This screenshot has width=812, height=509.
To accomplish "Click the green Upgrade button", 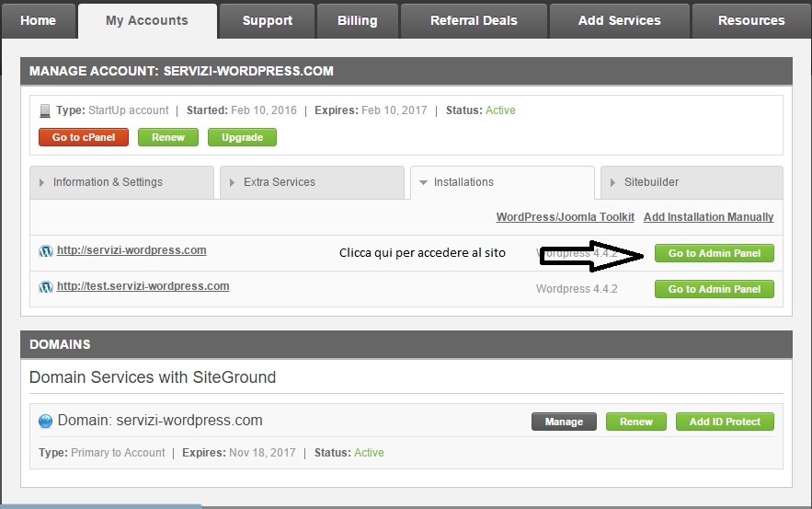I will click(243, 137).
